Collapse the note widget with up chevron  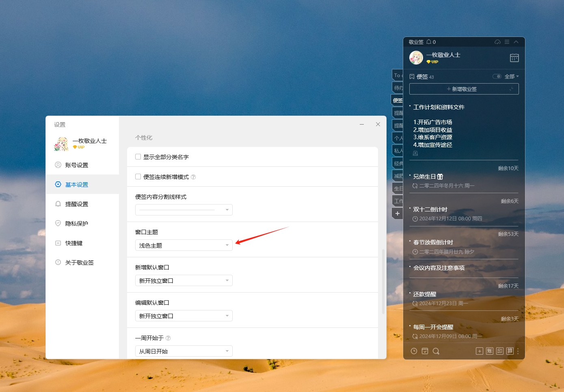coord(516,42)
